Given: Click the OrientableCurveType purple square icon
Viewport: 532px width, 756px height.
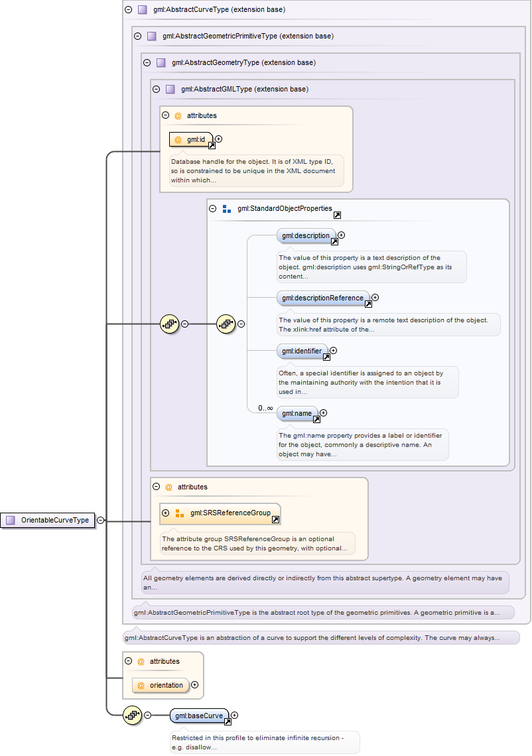Looking at the screenshot, I should 11,521.
